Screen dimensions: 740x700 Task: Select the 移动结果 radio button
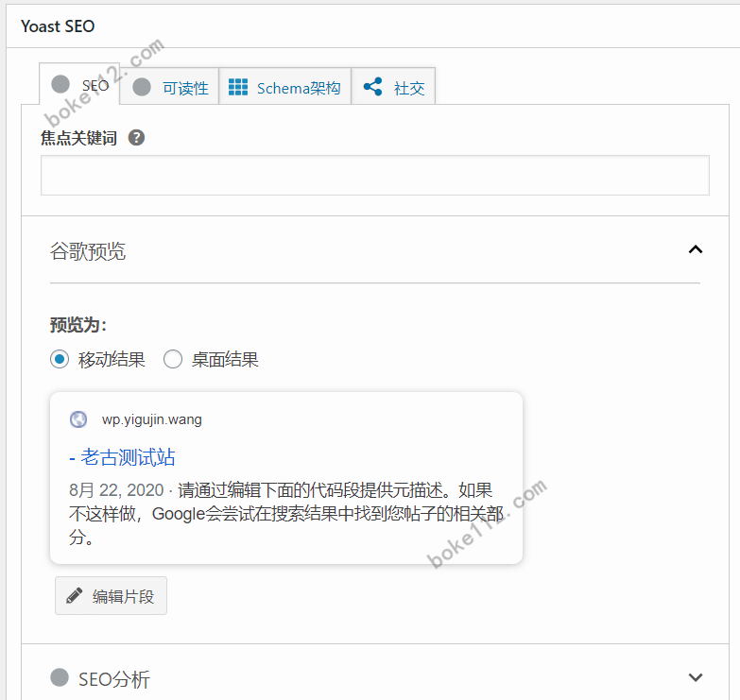[x=60, y=359]
